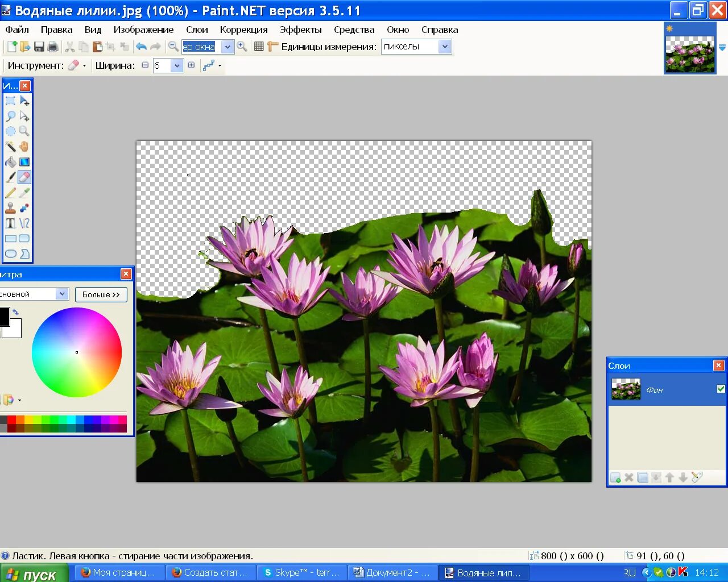The width and height of the screenshot is (728, 582).
Task: Open the Слои menu
Action: (x=197, y=30)
